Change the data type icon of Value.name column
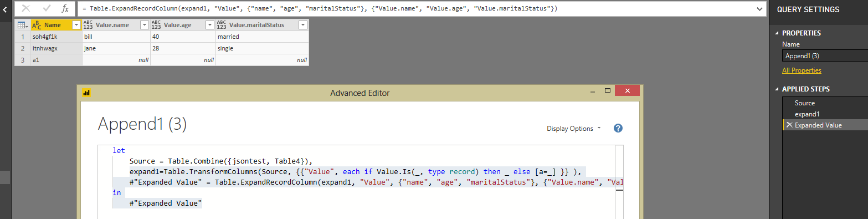 88,25
